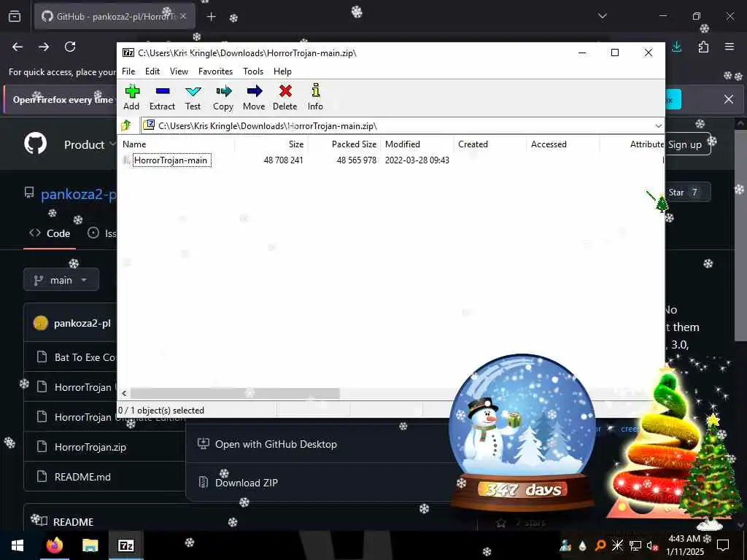This screenshot has height=560, width=747.
Task: Open Firefox extensions icon
Action: (x=703, y=47)
